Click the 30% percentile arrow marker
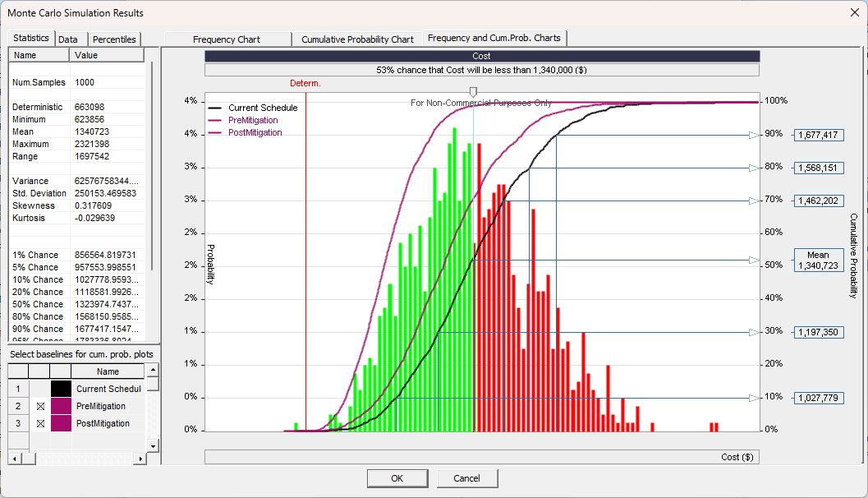Screen dimensions: 868x498 click(755, 333)
